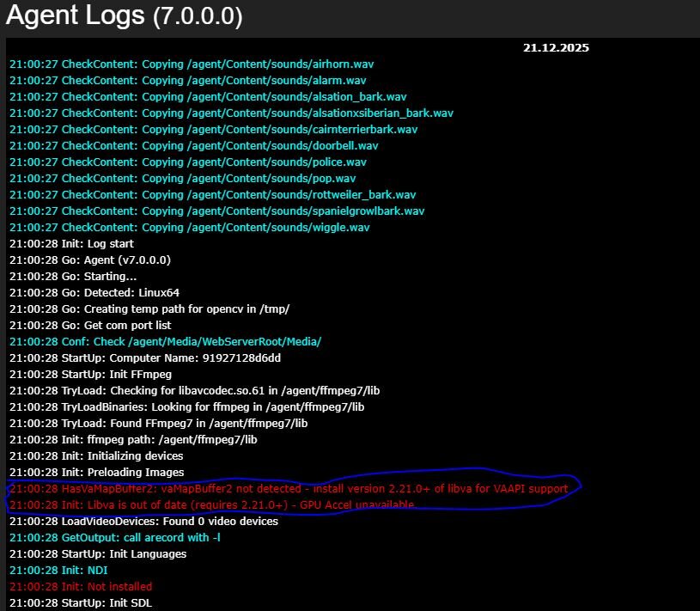The image size is (700, 611).
Task: Select the 21.12.2025 date label
Action: point(556,48)
